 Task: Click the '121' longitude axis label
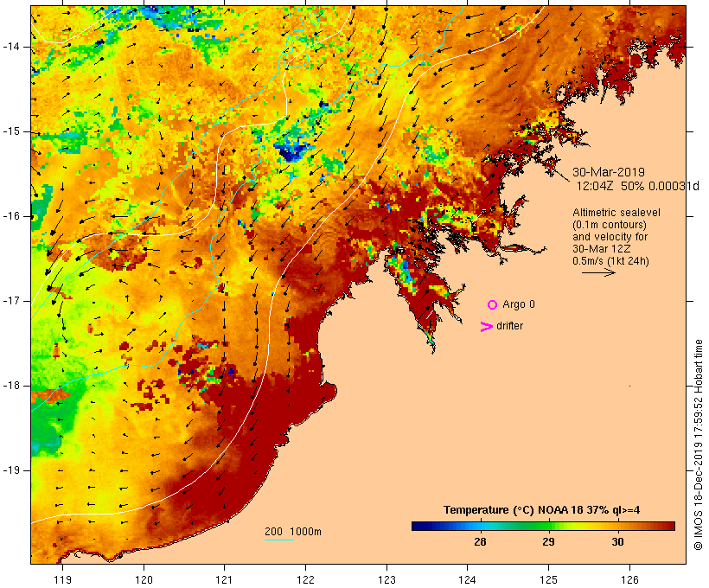224,579
